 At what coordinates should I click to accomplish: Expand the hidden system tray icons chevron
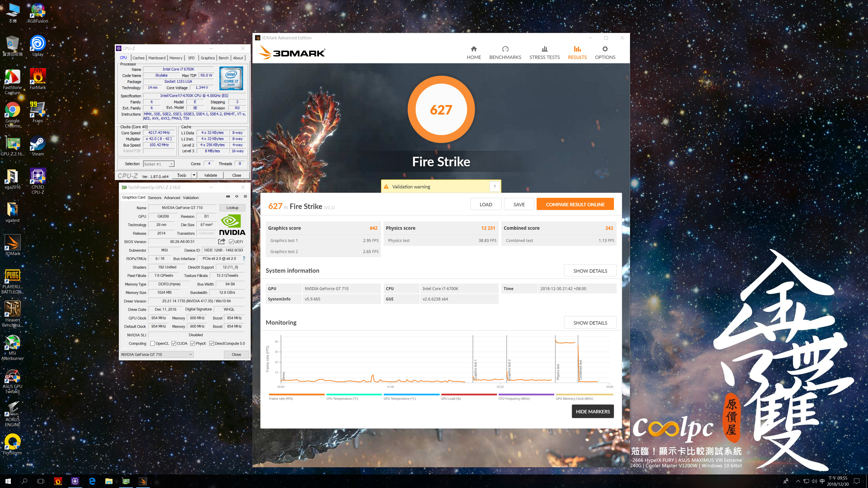pyautogui.click(x=797, y=481)
